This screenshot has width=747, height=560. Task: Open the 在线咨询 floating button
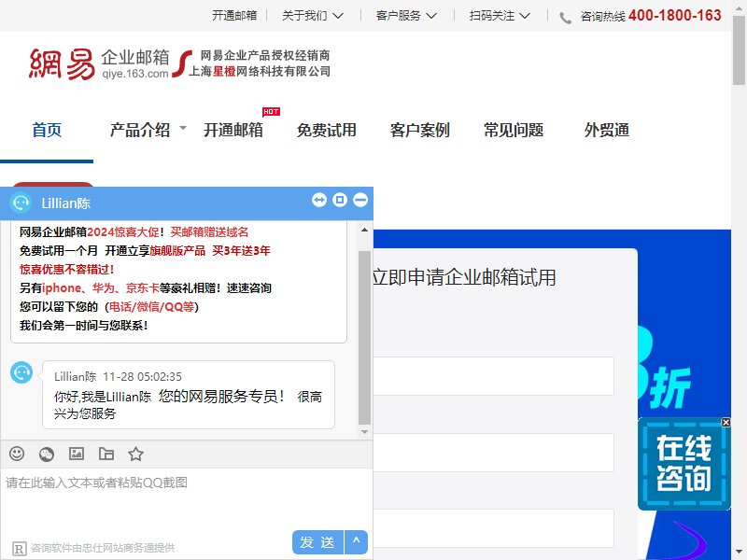coord(684,463)
